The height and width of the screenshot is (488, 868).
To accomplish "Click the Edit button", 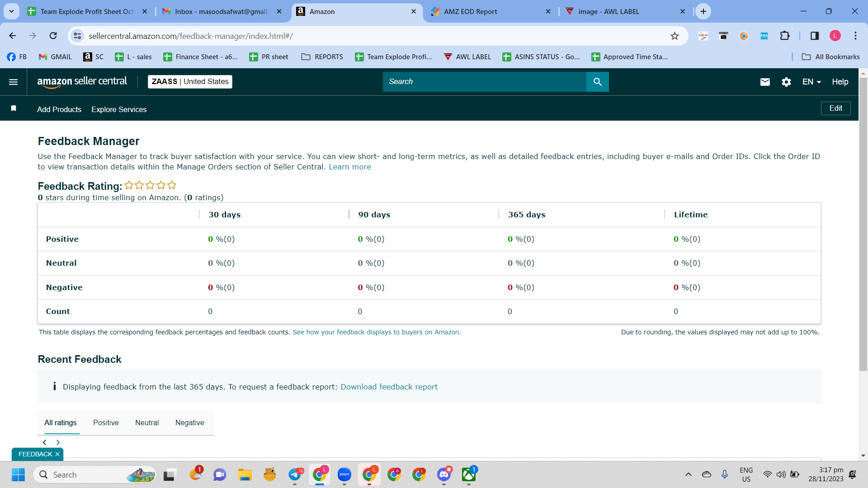I will [x=835, y=108].
